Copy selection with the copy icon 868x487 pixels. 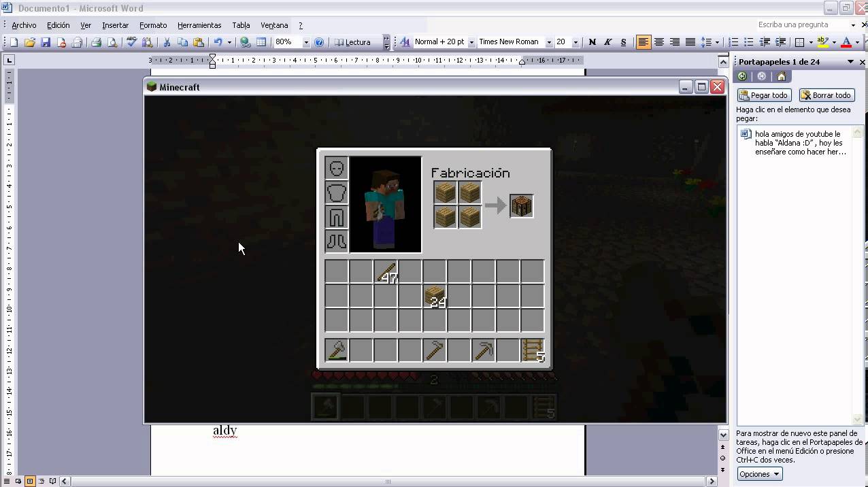(182, 42)
